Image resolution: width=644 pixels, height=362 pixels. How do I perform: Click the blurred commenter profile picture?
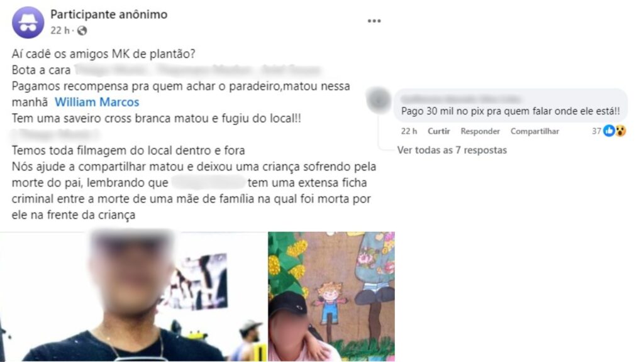[378, 100]
